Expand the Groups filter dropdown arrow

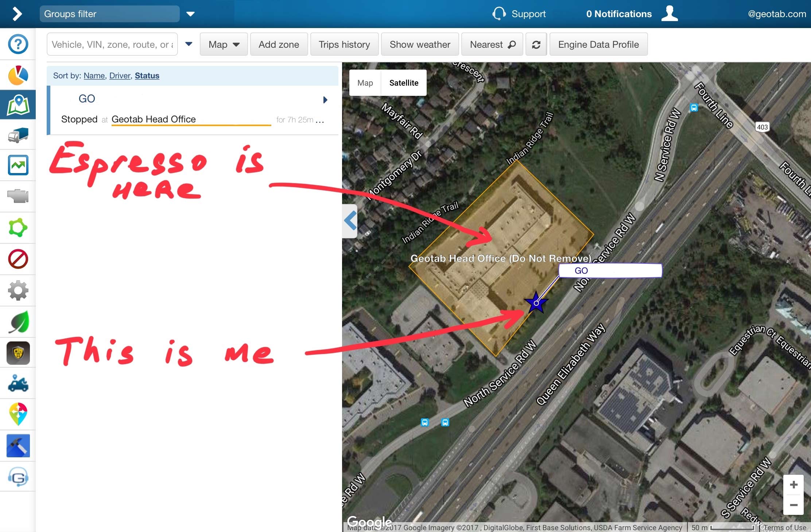tap(190, 14)
